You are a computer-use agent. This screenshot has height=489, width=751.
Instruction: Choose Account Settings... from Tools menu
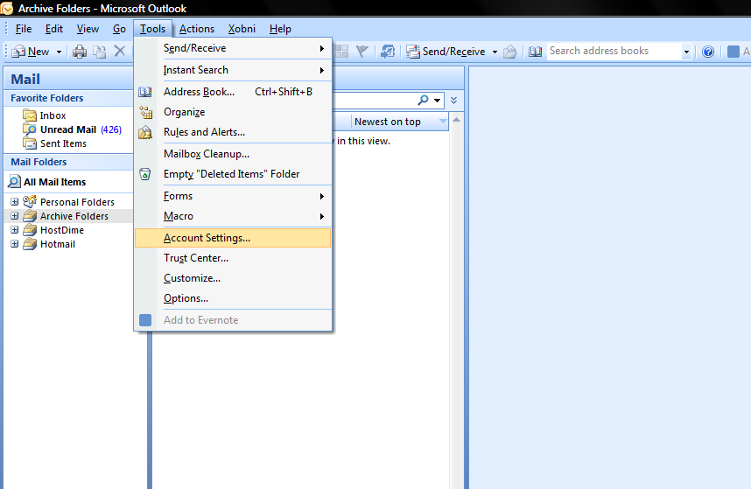click(x=233, y=238)
